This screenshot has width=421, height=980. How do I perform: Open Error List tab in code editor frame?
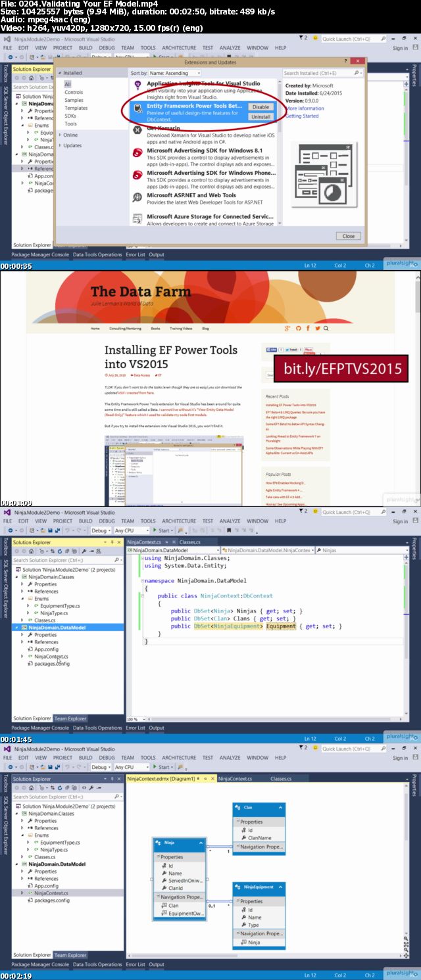point(135,728)
